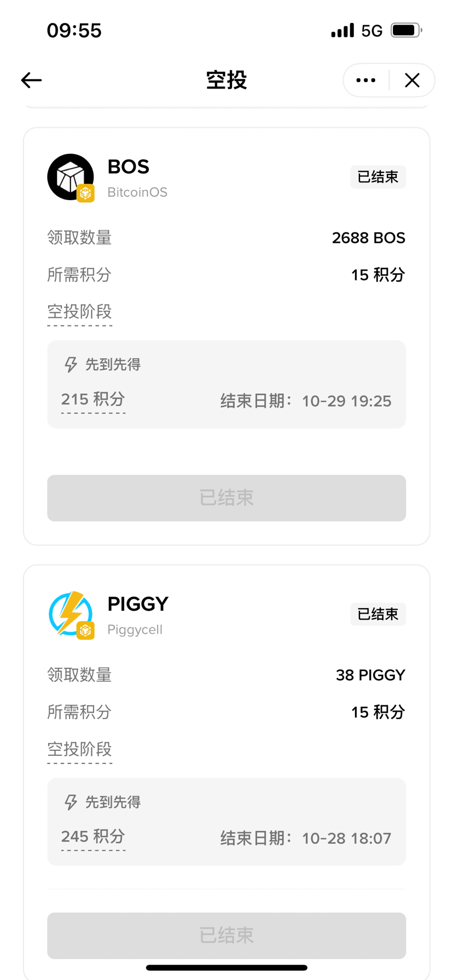
Task: Show tooltip for PIGGY 空投阶段 label
Action: point(80,749)
